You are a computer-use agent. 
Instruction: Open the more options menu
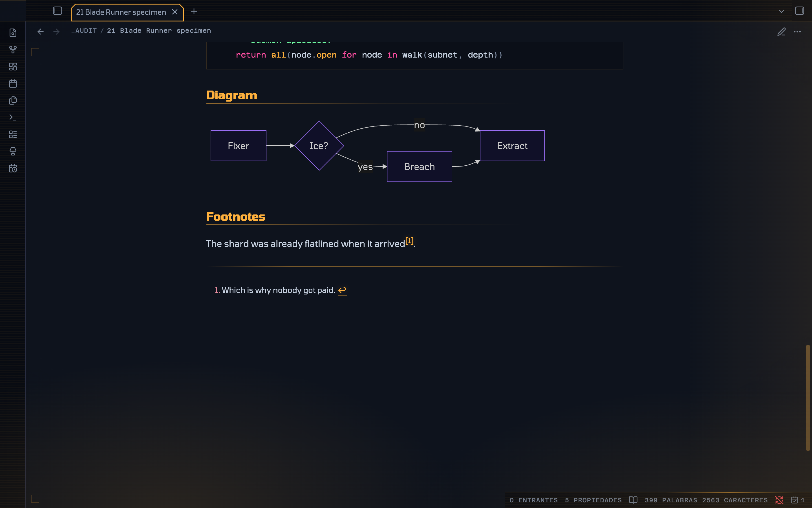[x=797, y=32]
